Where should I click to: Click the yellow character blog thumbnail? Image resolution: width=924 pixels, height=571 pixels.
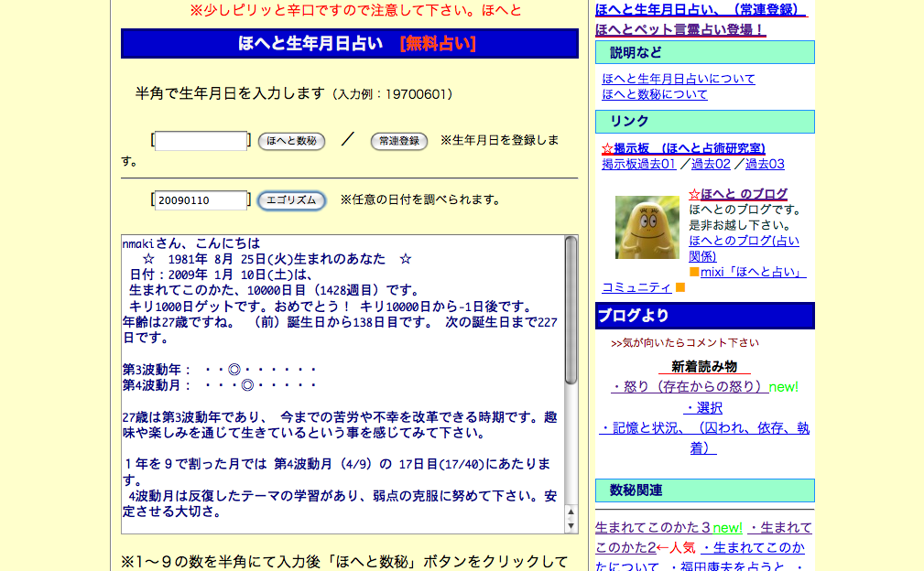click(647, 227)
